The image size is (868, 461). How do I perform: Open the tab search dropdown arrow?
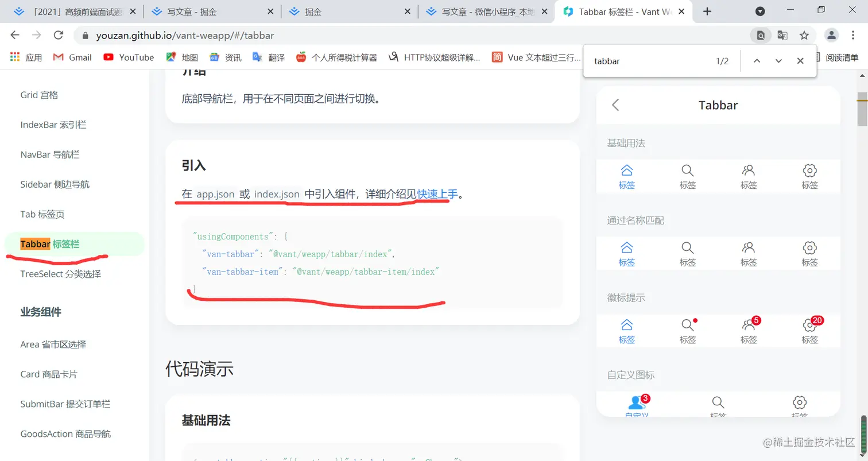pos(760,11)
